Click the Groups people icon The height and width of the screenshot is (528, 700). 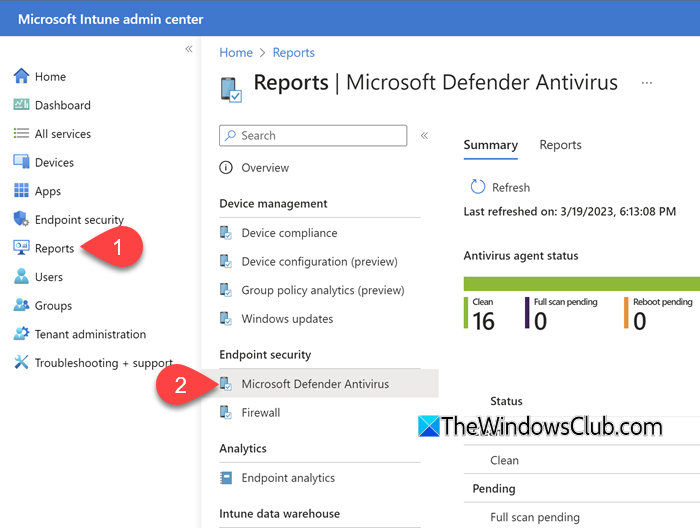tap(21, 305)
